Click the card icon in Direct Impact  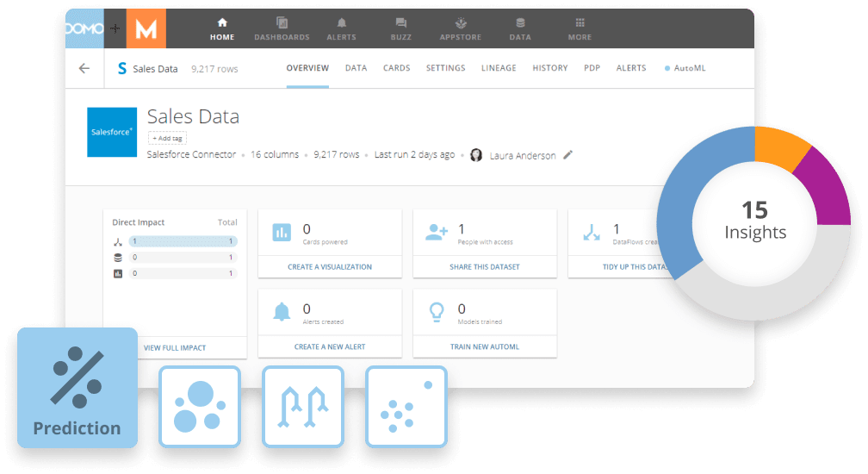pos(118,273)
